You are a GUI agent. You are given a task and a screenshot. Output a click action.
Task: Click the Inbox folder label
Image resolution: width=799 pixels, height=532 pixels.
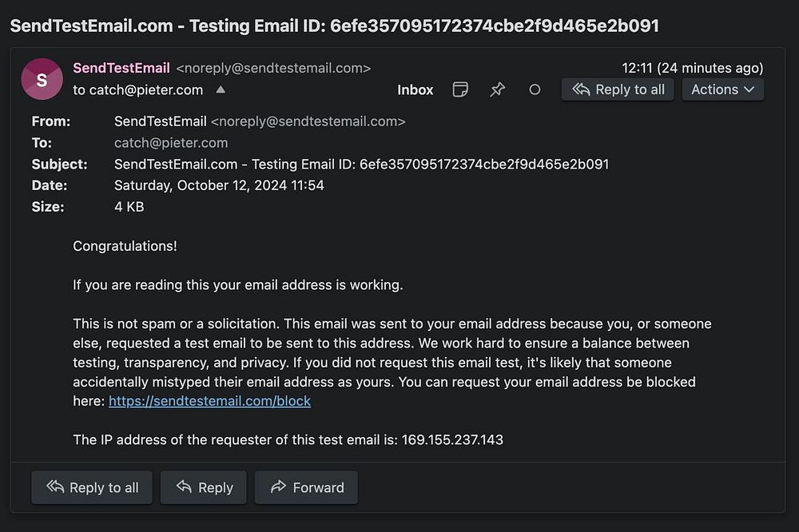coord(415,89)
